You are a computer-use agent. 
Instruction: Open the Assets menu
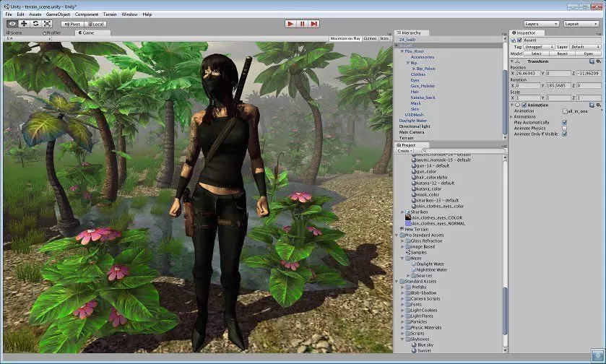tap(35, 14)
